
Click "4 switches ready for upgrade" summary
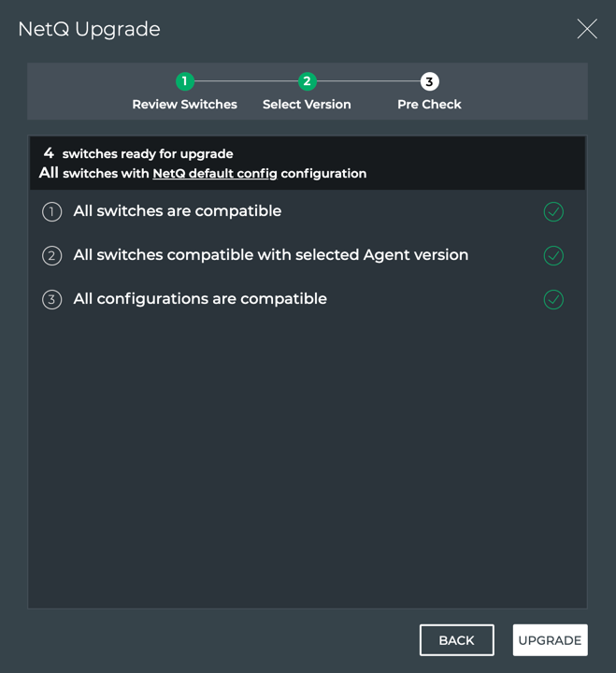[x=138, y=153]
